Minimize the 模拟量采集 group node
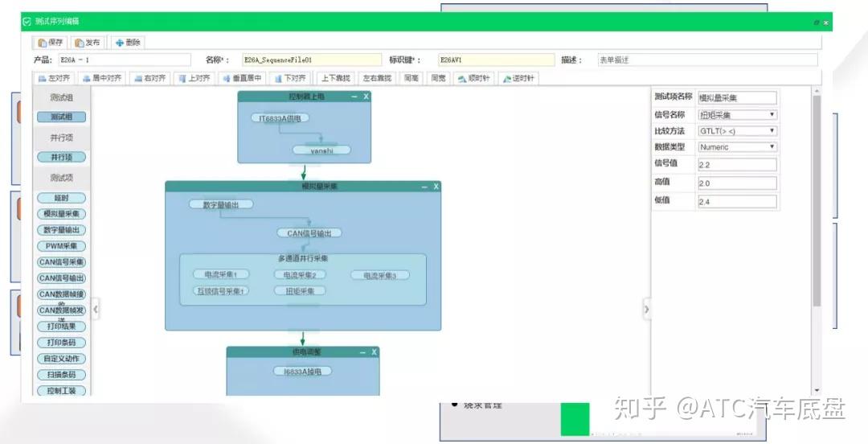Image resolution: width=868 pixels, height=444 pixels. coord(424,187)
